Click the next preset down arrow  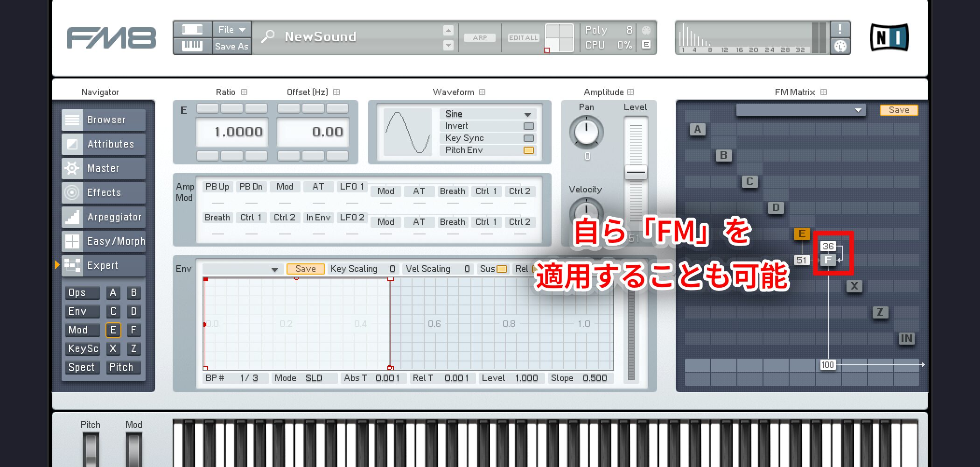[448, 45]
